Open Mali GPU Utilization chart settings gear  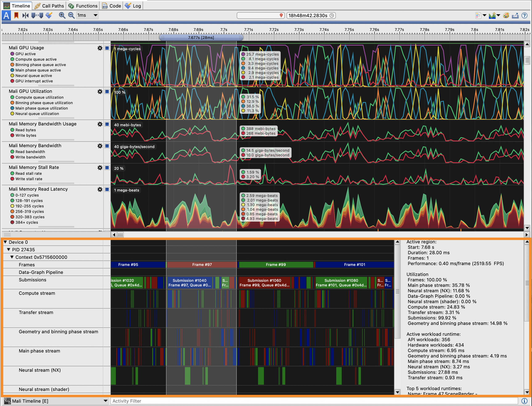tap(100, 91)
